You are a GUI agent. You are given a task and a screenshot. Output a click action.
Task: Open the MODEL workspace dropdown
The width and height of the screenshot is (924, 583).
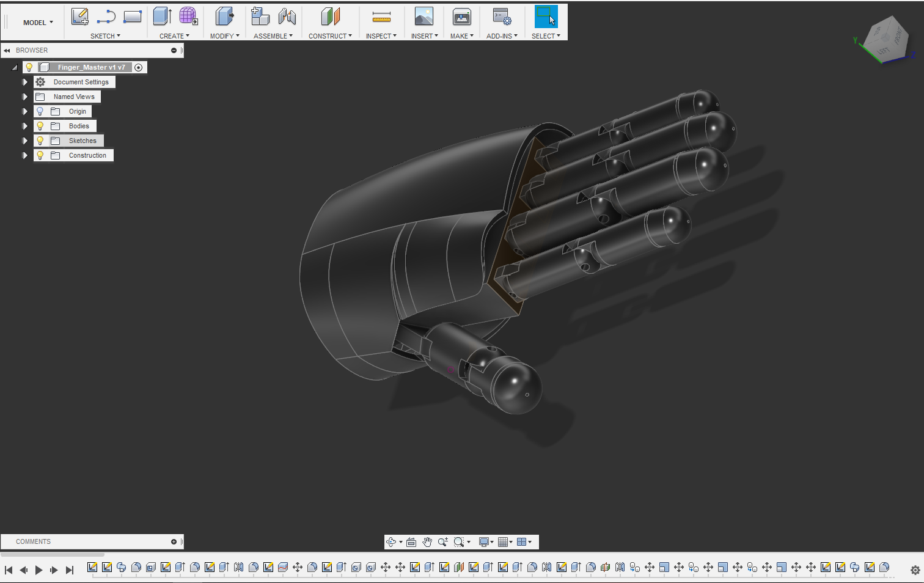[38, 23]
